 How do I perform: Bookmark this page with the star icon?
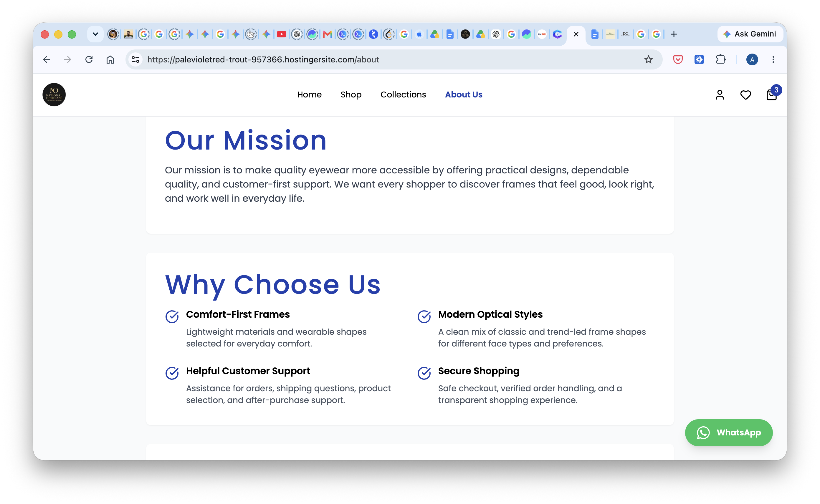pos(648,59)
